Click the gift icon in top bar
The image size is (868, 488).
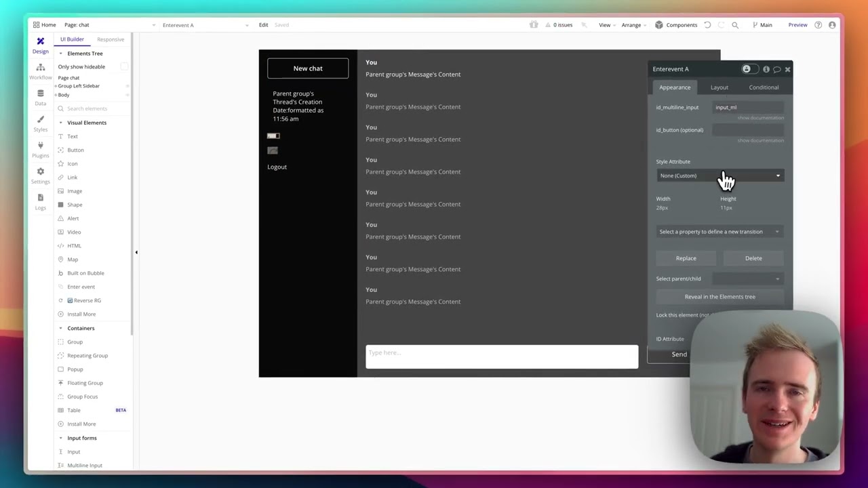(x=534, y=25)
